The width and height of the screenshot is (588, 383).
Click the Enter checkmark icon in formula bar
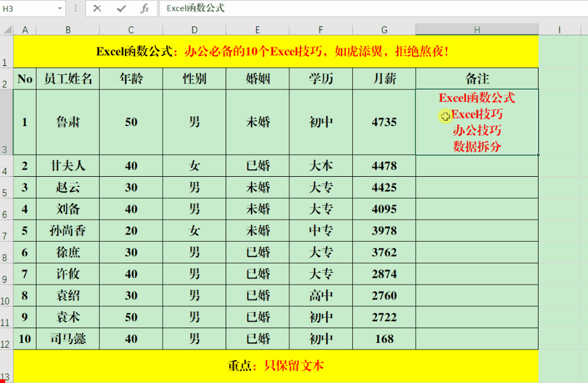121,8
